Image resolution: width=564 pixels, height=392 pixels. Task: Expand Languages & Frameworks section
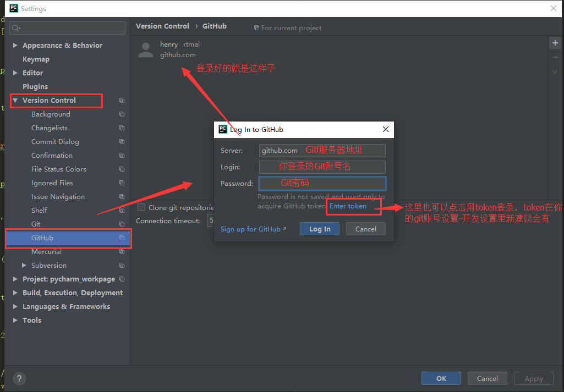pyautogui.click(x=15, y=306)
